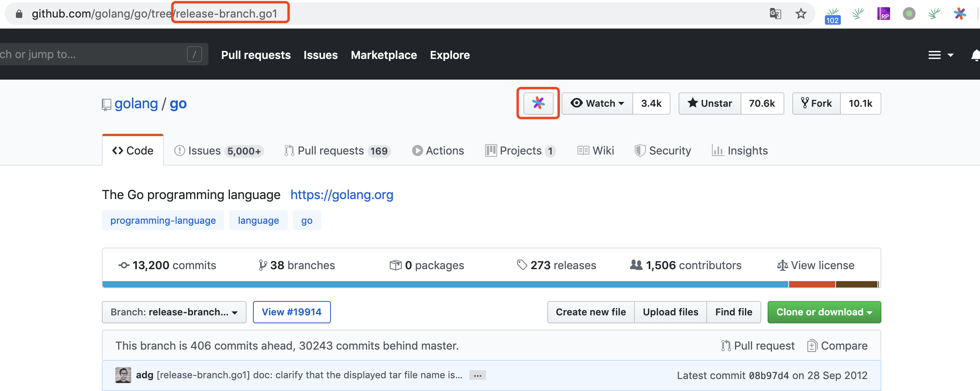Open View license link
Screen dimensions: 980x391
[816, 265]
